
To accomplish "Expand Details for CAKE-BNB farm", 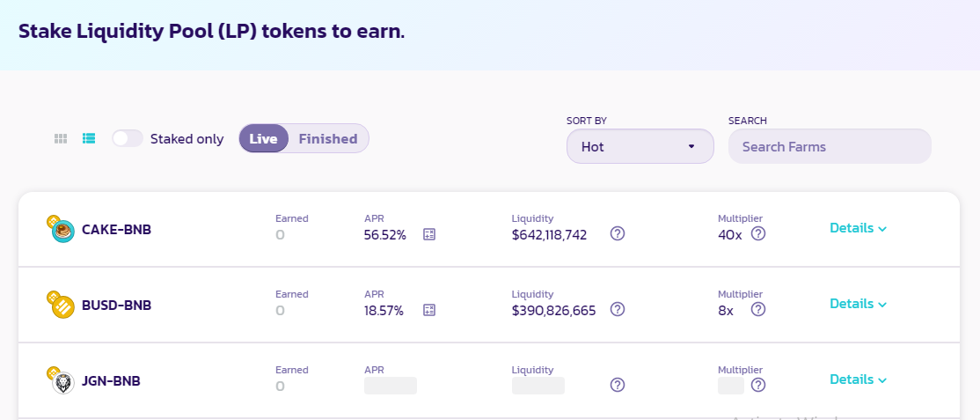I will click(x=858, y=228).
